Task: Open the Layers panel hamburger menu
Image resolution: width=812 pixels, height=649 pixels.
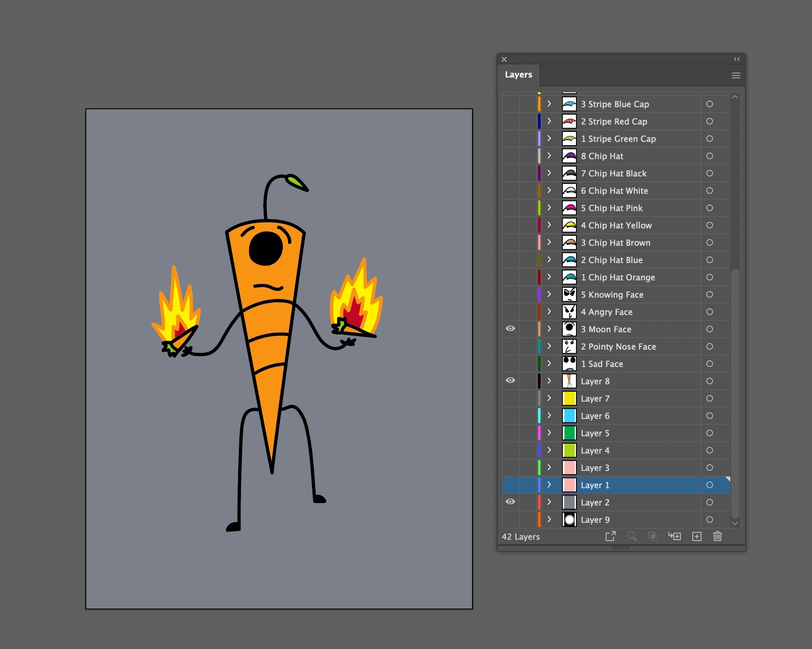Action: point(736,75)
